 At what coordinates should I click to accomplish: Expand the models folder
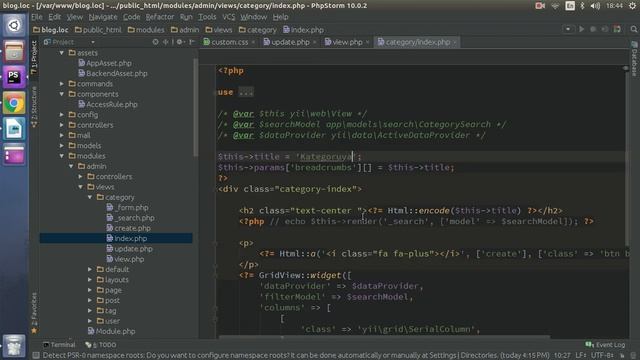(x=62, y=146)
